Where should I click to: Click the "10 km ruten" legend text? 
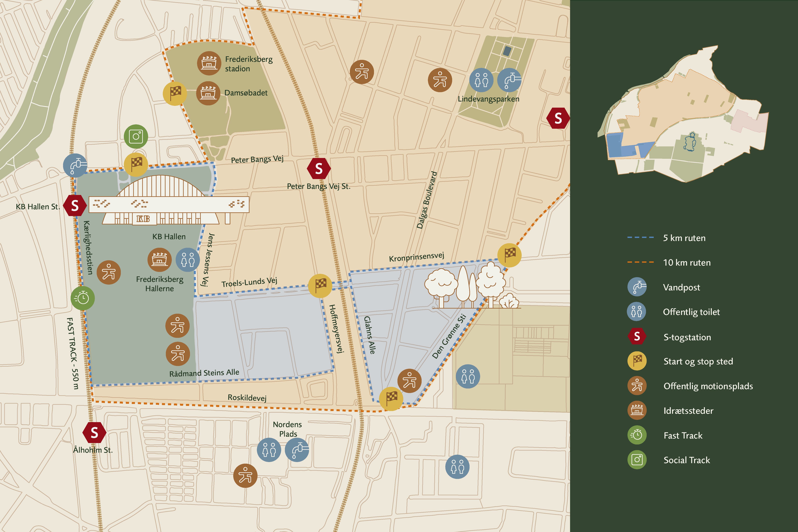[x=687, y=263]
